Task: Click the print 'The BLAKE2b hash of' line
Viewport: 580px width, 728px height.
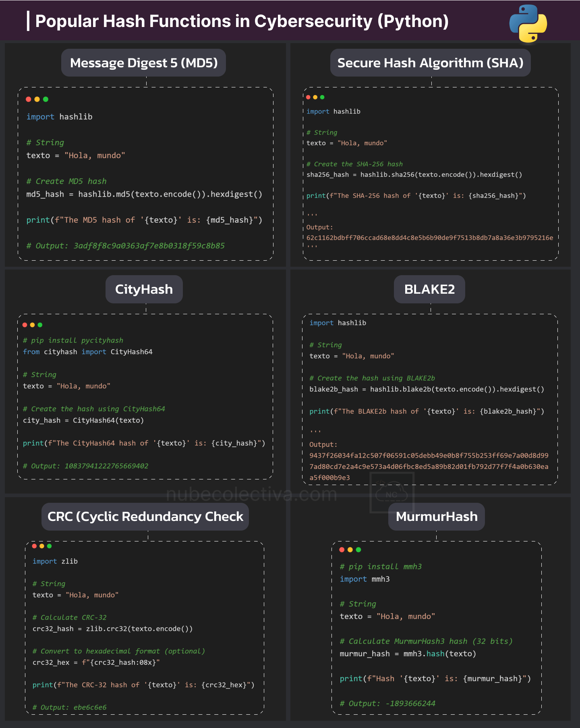Action: [427, 411]
